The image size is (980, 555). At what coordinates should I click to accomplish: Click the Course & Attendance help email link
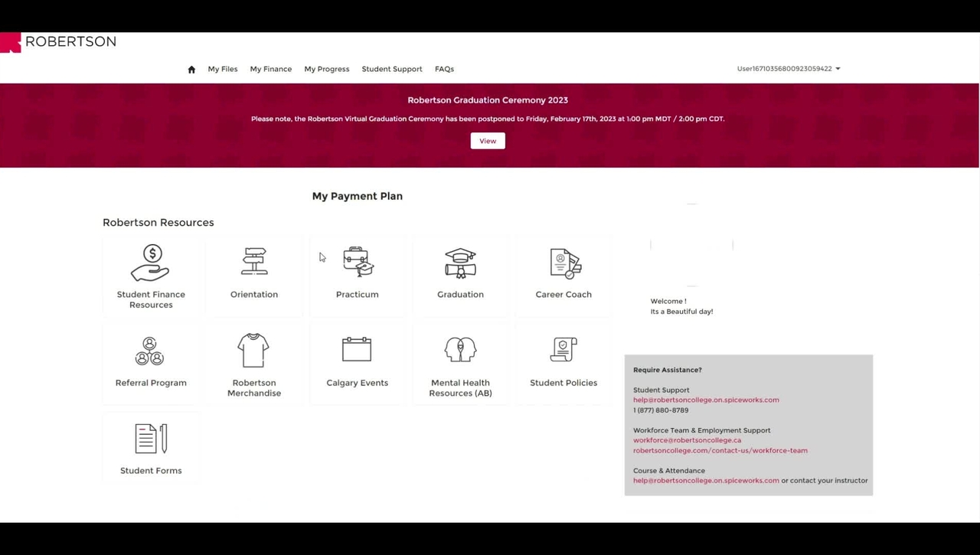(706, 481)
